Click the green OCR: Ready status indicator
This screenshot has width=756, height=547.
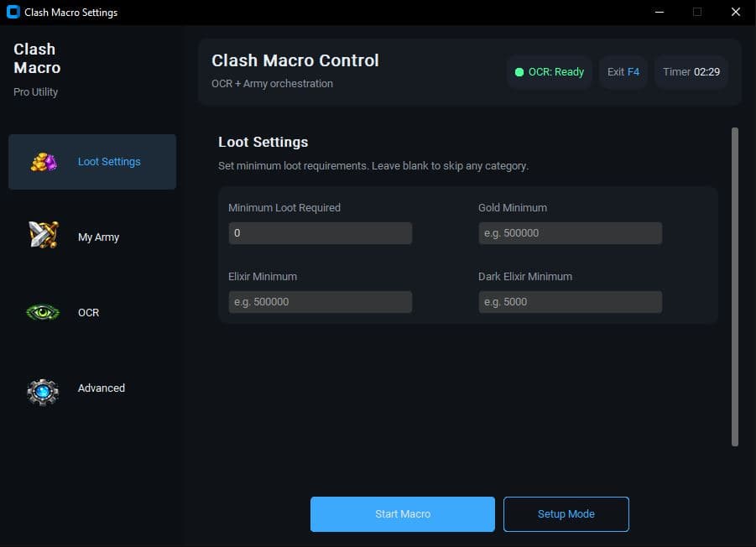[550, 71]
